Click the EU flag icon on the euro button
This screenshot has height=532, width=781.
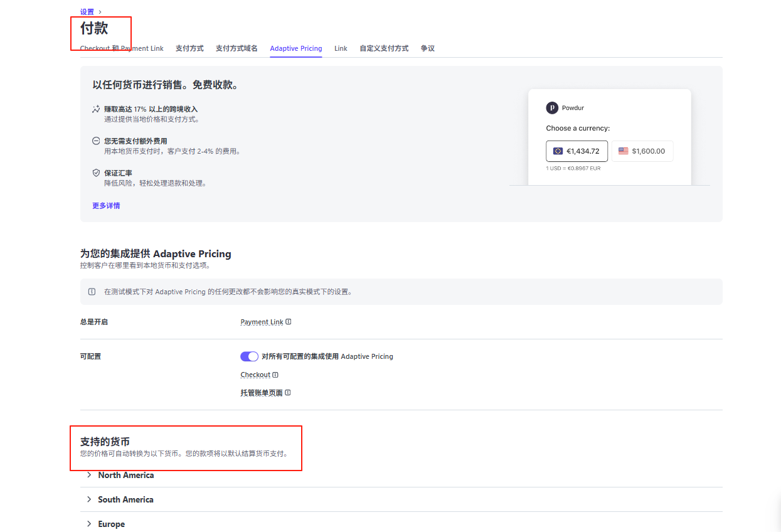pos(559,151)
